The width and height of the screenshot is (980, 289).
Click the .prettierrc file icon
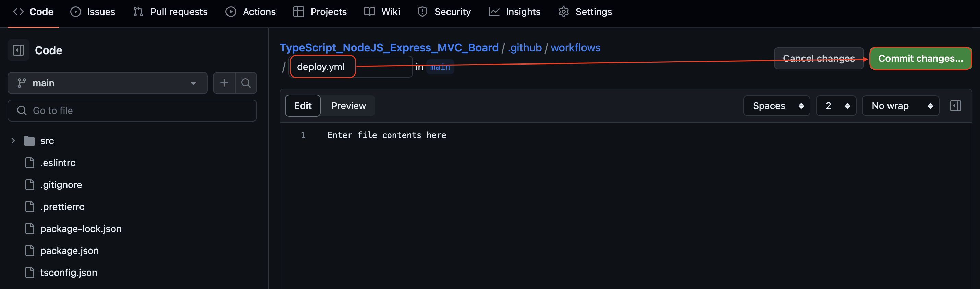click(30, 207)
